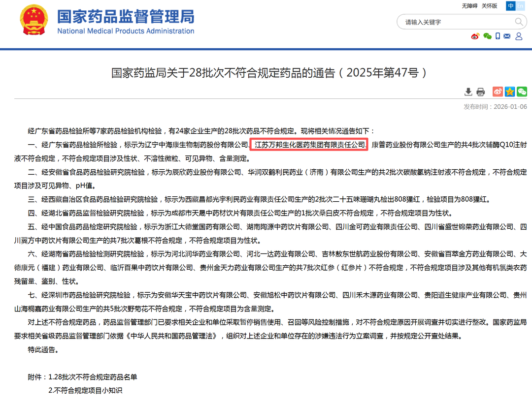Open the Weibo icon in header
Screen dimensions: 532x404
[475, 36]
